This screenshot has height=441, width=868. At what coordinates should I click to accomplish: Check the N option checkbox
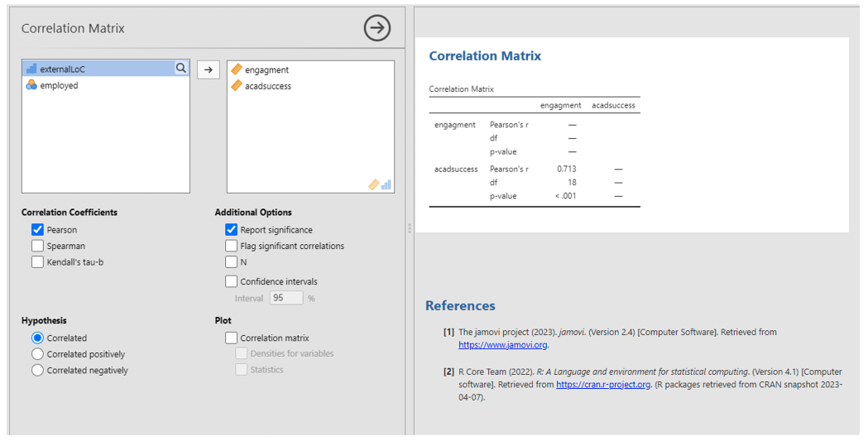pos(231,262)
